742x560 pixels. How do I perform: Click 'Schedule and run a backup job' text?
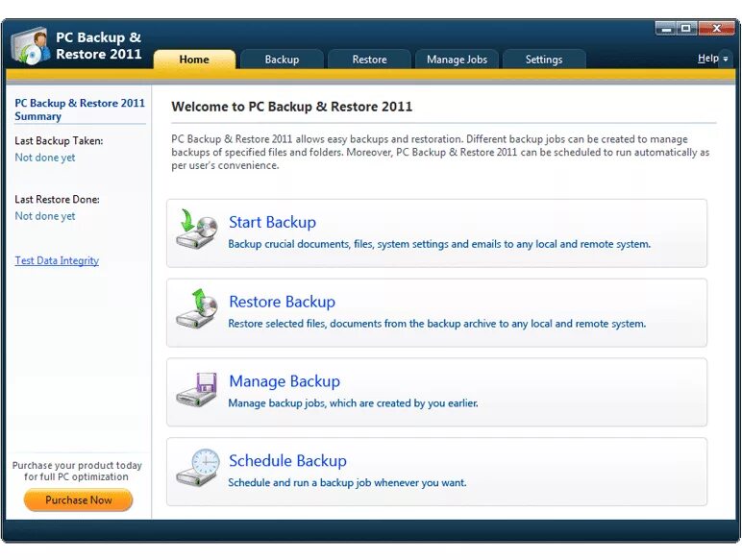347,482
